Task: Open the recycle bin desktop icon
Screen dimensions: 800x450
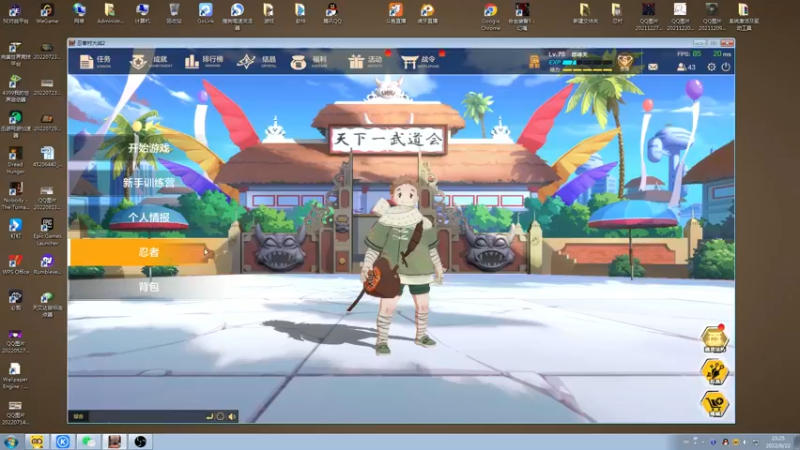Action: tap(174, 13)
